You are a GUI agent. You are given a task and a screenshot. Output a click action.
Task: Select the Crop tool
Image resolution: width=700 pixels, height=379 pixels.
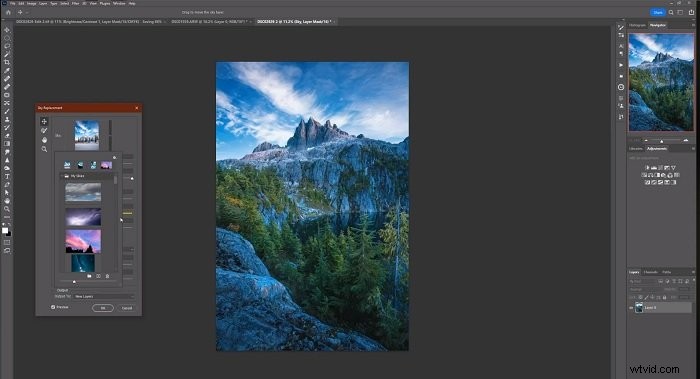7,62
